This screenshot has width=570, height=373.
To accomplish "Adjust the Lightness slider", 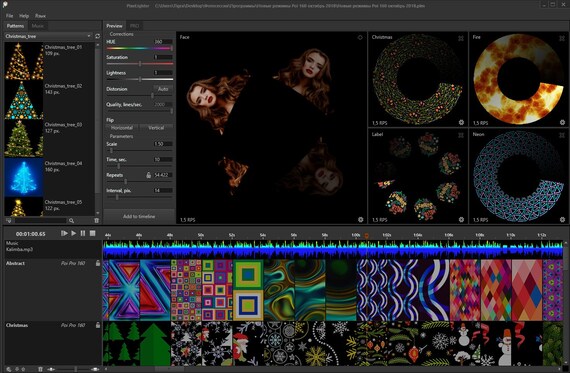I will click(x=139, y=79).
